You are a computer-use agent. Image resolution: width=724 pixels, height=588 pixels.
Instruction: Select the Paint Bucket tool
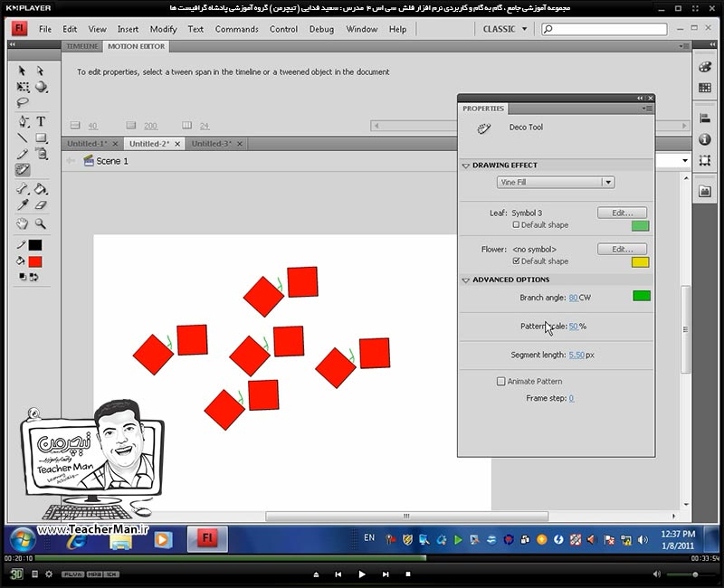click(41, 188)
